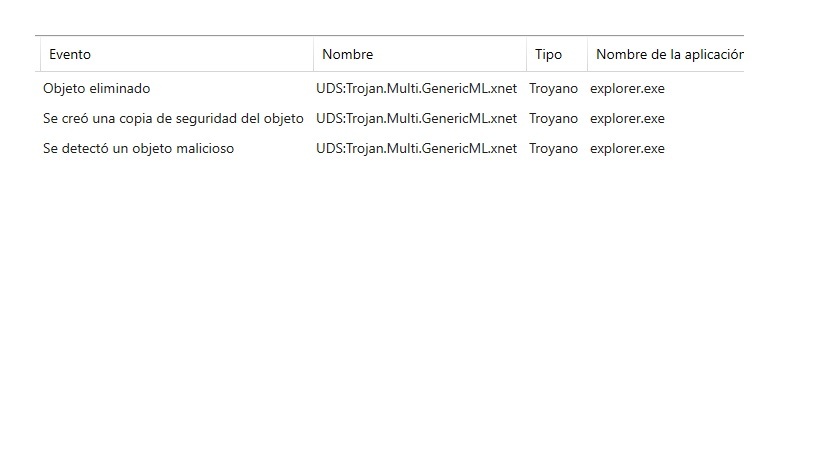The width and height of the screenshot is (819, 460).
Task: Click divider between Nombre and Tipo headers
Action: [526, 55]
